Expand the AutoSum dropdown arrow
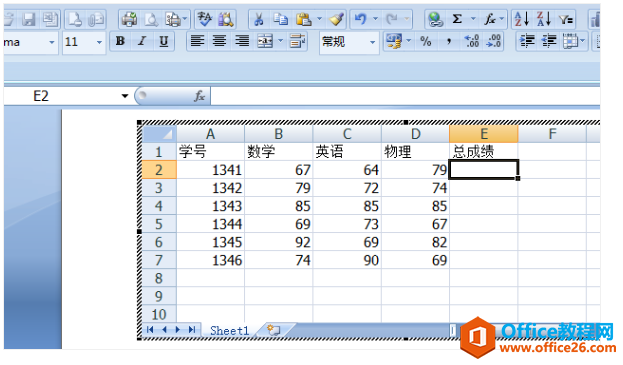This screenshot has width=623, height=365. 473,19
